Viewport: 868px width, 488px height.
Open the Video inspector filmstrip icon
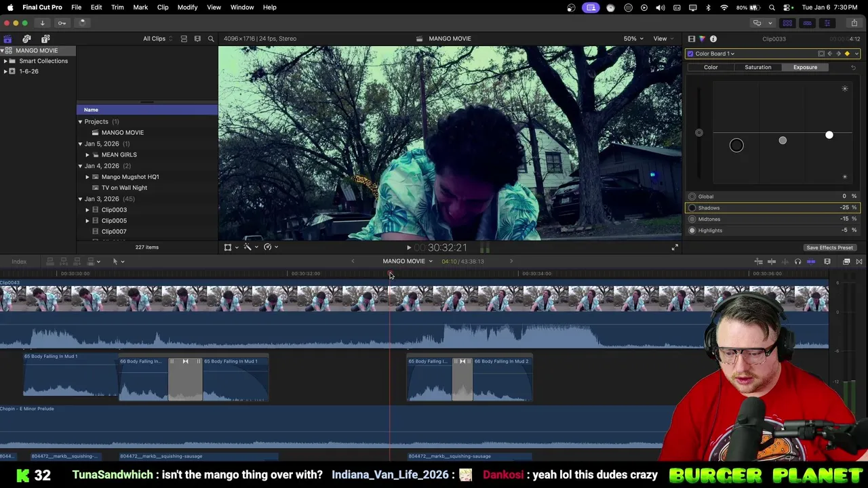691,39
